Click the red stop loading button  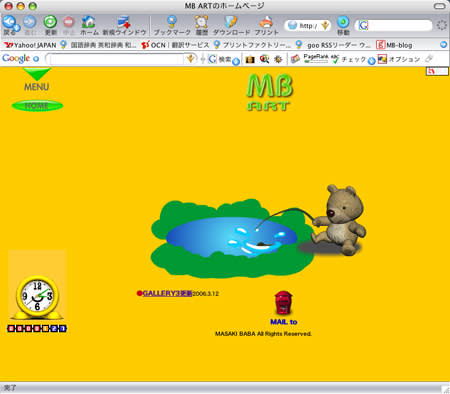(x=69, y=25)
